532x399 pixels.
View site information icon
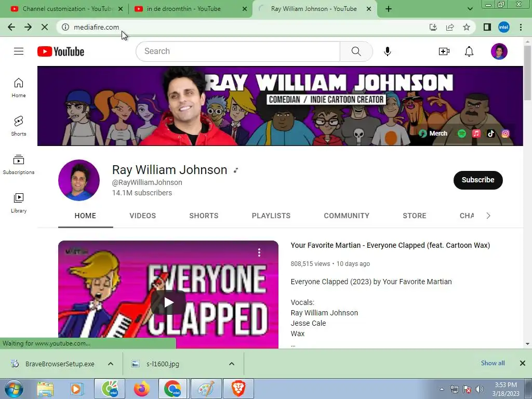[x=65, y=27]
